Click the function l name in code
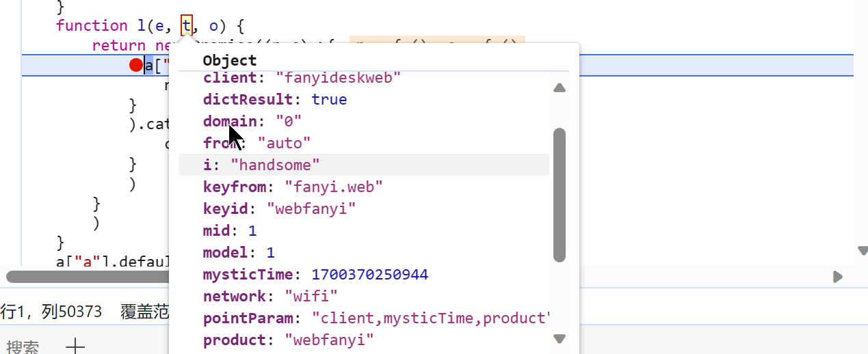Screen dimensions: 868x354 (x=142, y=26)
